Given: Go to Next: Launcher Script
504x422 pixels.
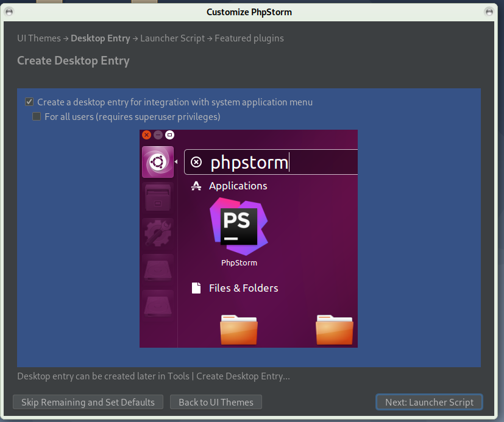Looking at the screenshot, I should [429, 402].
